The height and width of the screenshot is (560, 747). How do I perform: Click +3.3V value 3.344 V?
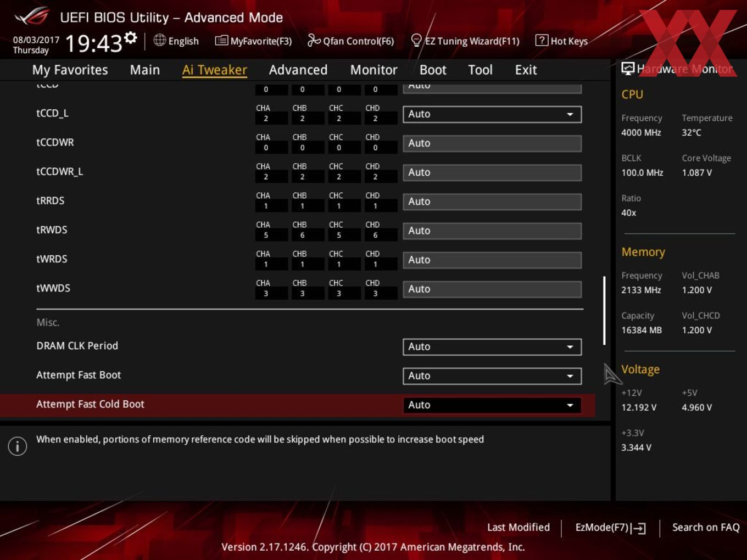coord(636,447)
